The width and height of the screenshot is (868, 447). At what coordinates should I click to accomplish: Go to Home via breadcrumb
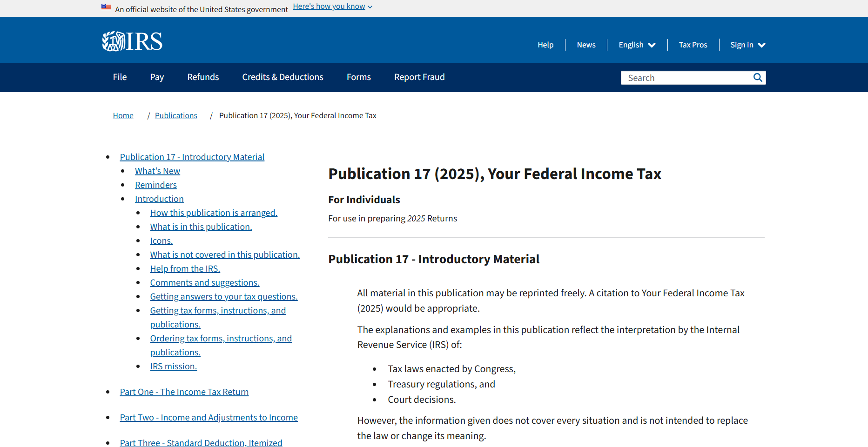[x=123, y=115]
